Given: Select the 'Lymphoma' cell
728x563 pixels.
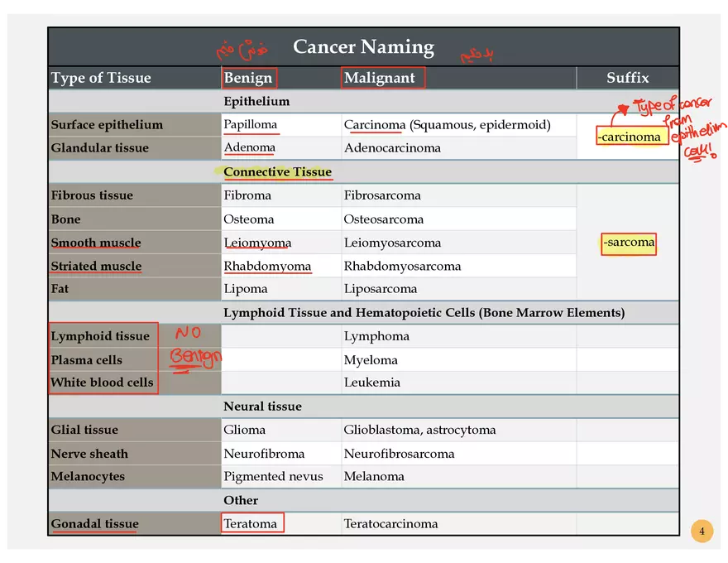Looking at the screenshot, I should pyautogui.click(x=376, y=336).
